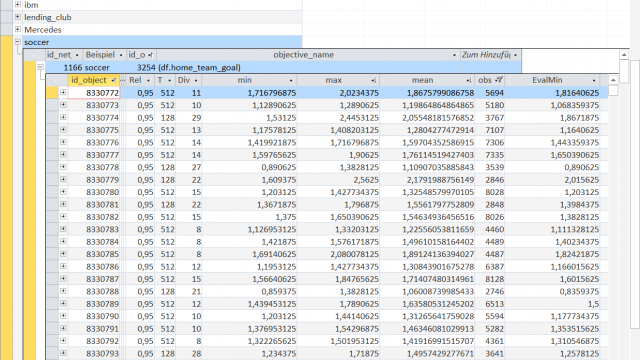Viewport: 640px width, 360px height.
Task: Click the mean column sort indicator
Action: tap(469, 80)
